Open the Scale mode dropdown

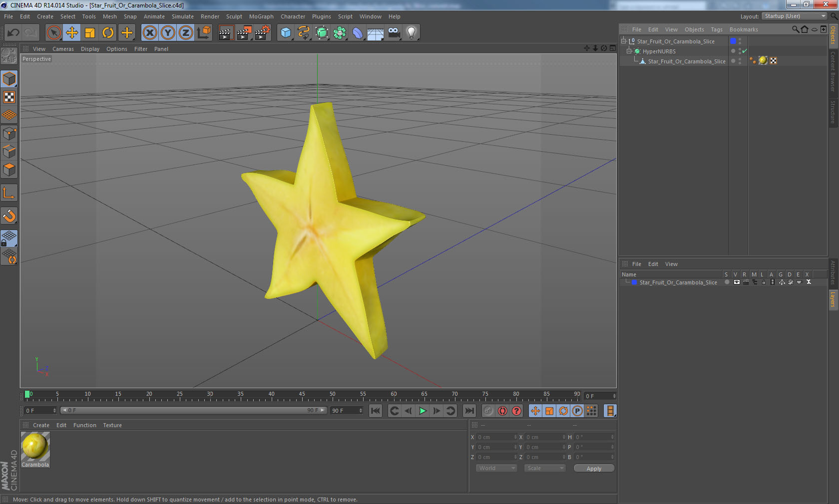(544, 468)
